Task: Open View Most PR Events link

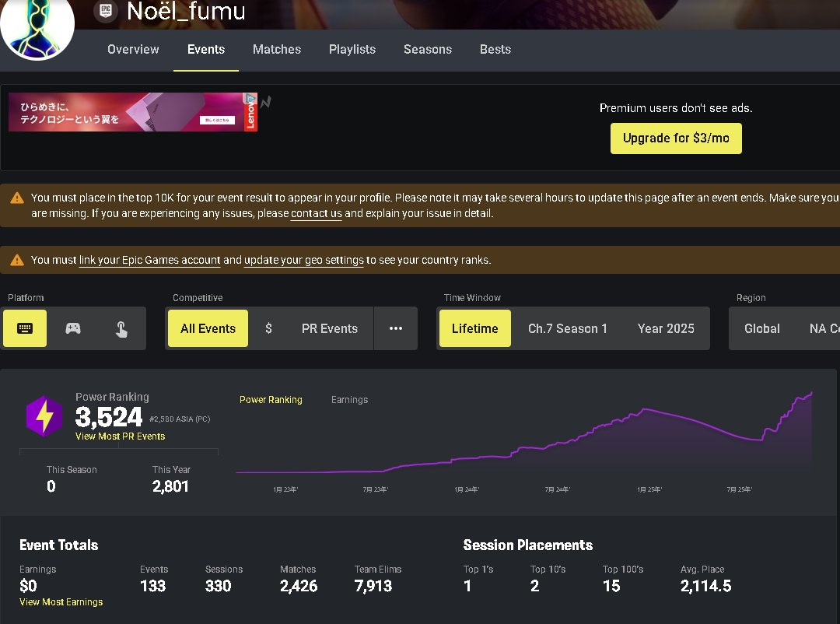Action: (x=120, y=436)
